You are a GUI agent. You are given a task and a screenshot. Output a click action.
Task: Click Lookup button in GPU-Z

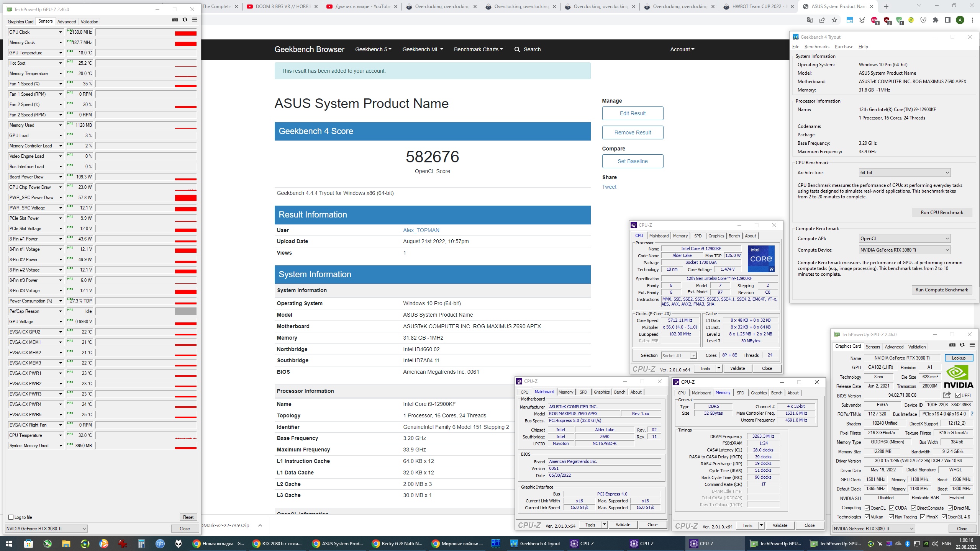959,358
